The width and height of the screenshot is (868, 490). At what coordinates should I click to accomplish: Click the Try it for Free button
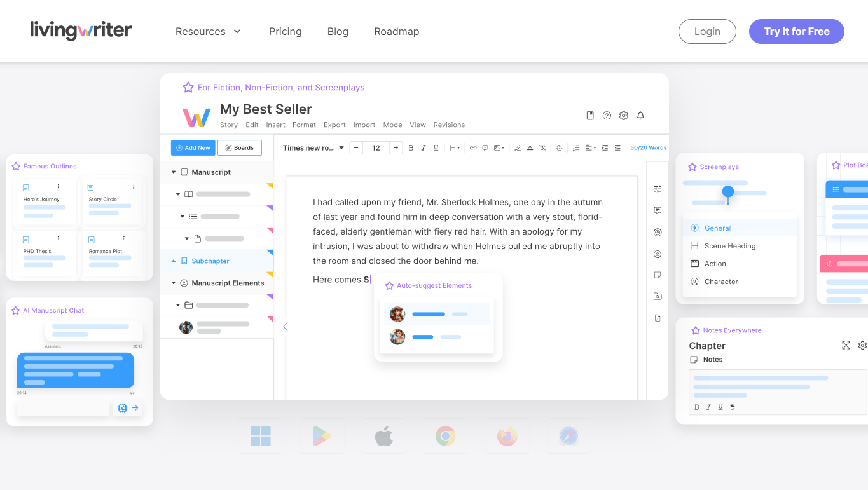pos(797,31)
